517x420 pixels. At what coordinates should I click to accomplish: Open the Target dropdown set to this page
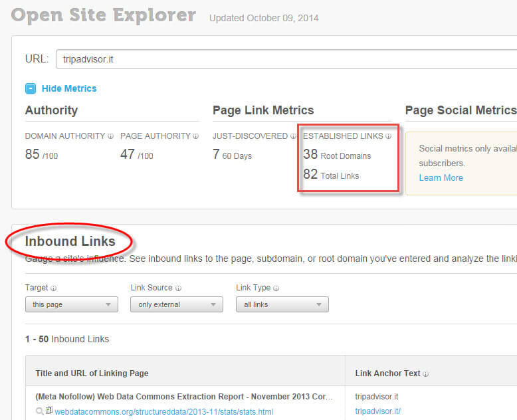pyautogui.click(x=72, y=304)
